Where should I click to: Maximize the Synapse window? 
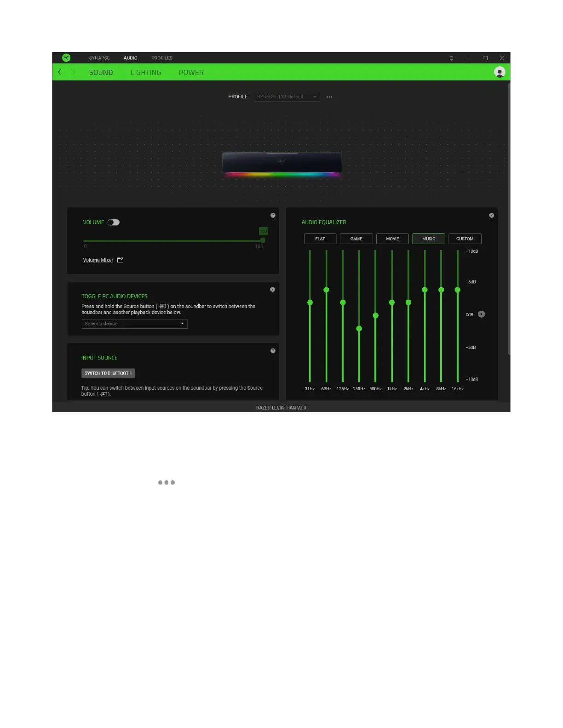[485, 58]
